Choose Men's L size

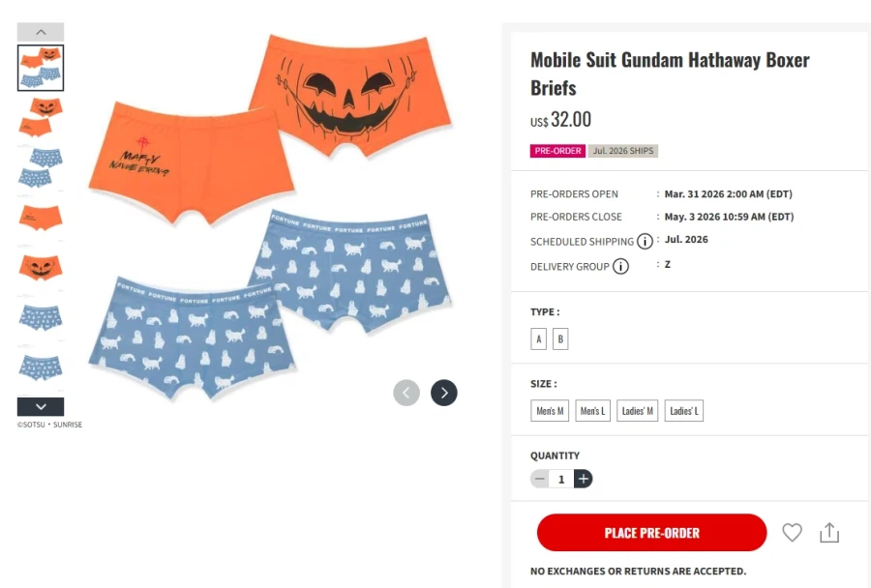pos(592,411)
